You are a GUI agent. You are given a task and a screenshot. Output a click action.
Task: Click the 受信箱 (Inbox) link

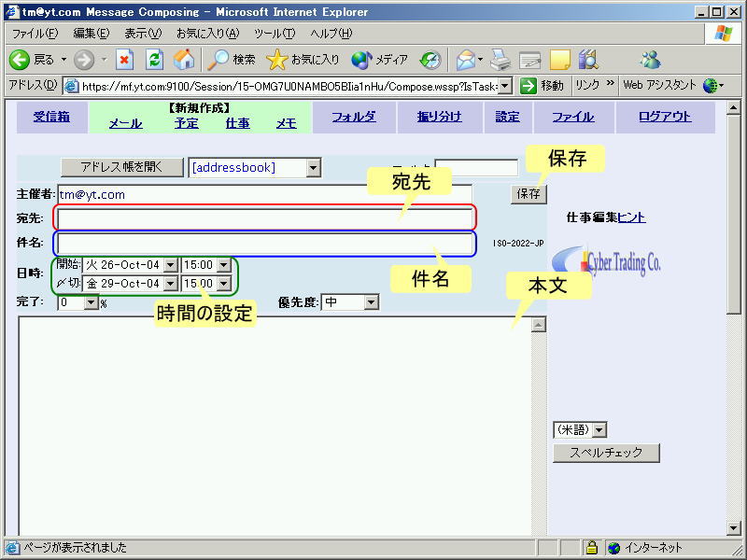click(51, 118)
